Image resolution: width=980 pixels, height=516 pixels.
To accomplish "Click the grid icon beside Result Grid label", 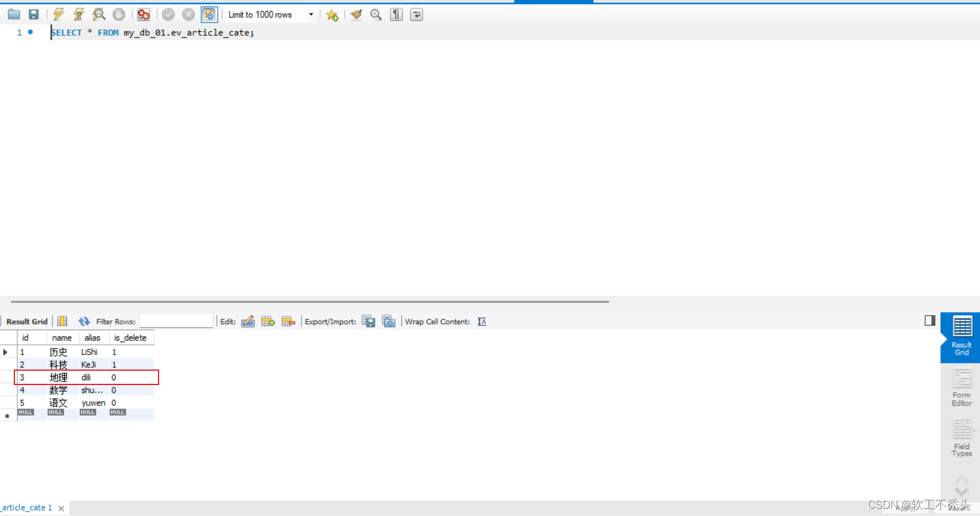I will (62, 321).
